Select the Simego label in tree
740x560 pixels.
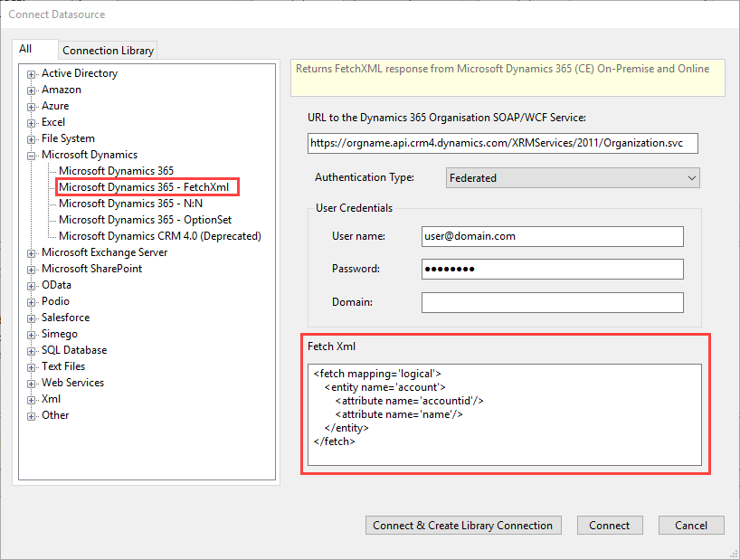(60, 334)
